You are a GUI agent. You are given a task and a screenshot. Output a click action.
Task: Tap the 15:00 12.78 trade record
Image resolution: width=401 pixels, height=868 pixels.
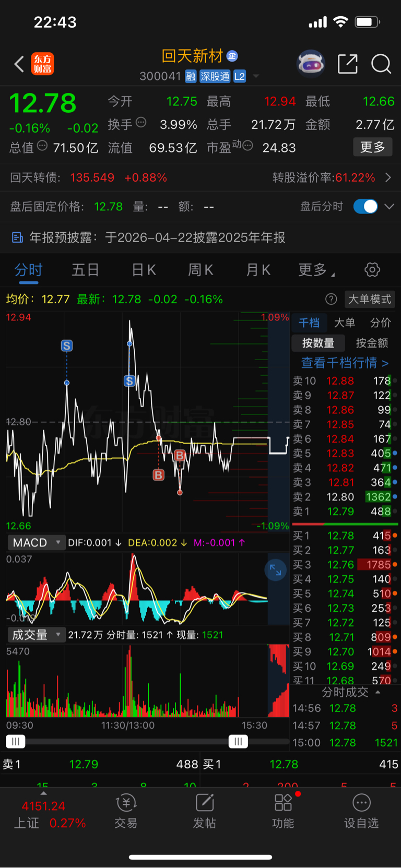click(x=345, y=743)
